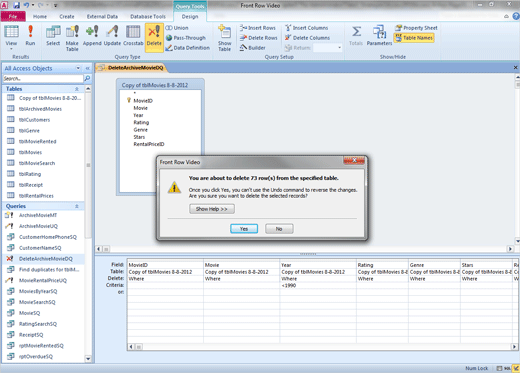Switch to the Home ribbon tab

tap(40, 16)
